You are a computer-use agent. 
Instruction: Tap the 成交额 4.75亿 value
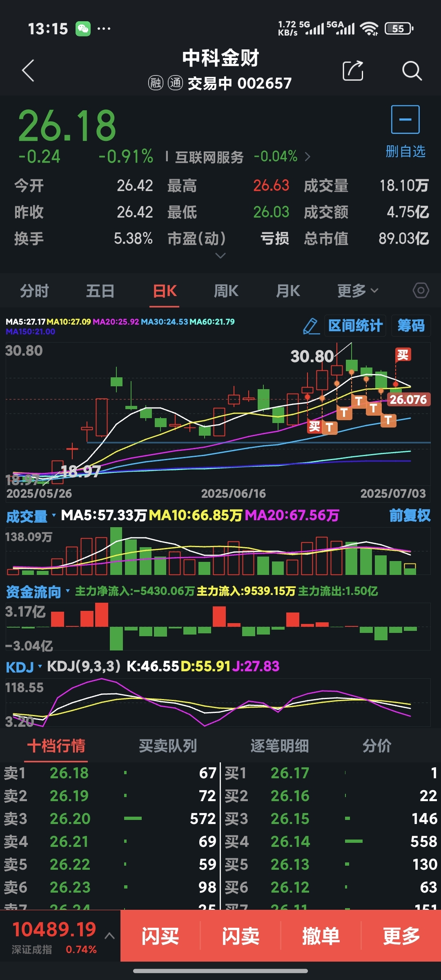pos(408,212)
